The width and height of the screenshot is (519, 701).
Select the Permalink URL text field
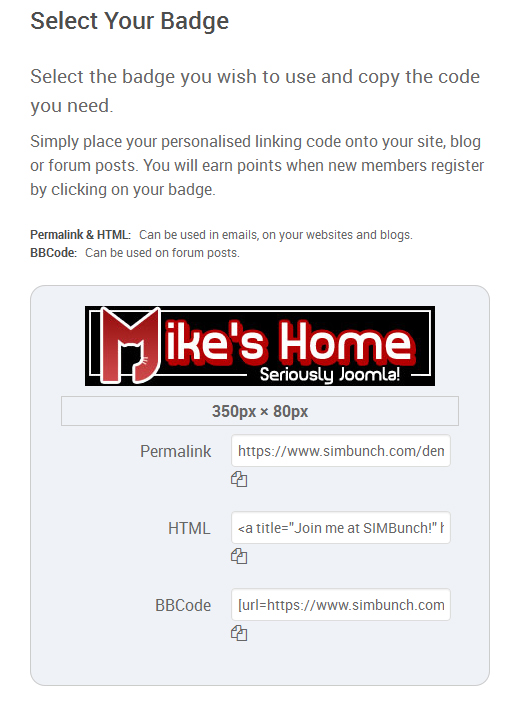341,451
